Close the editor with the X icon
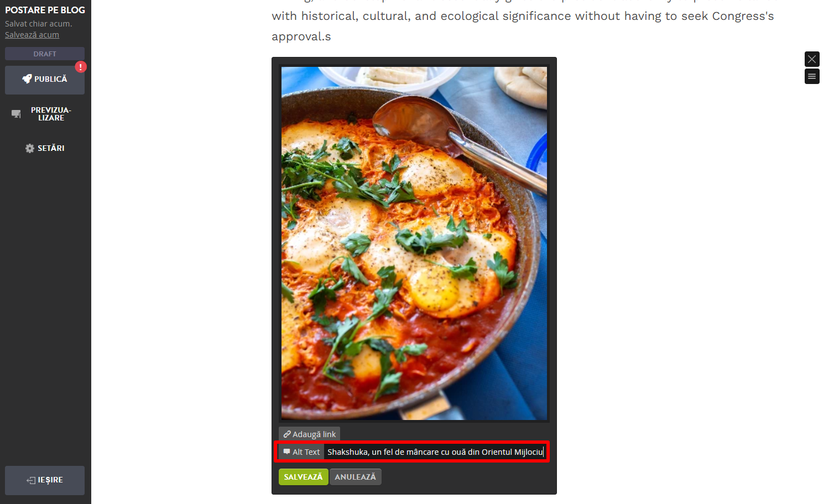The image size is (834, 504). coord(812,59)
